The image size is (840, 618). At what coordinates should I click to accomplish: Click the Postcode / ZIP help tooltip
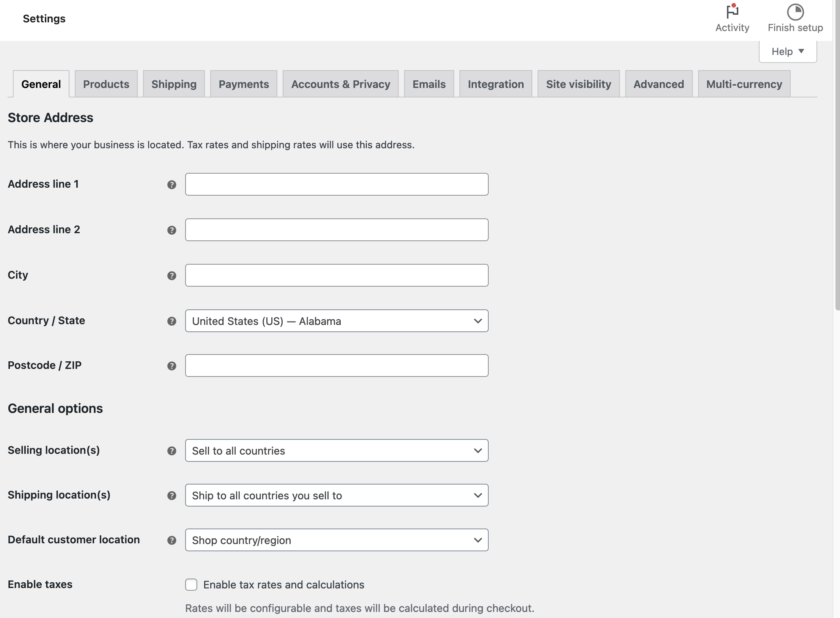tap(172, 366)
